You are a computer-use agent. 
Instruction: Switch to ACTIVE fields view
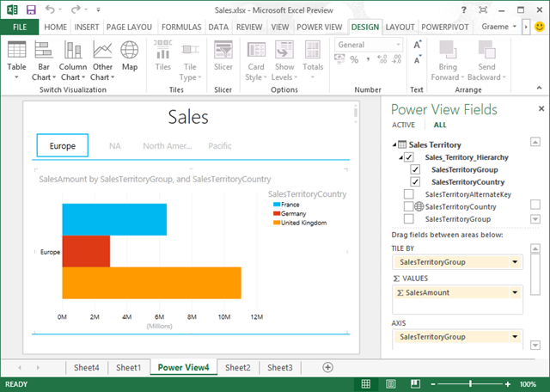pos(404,125)
